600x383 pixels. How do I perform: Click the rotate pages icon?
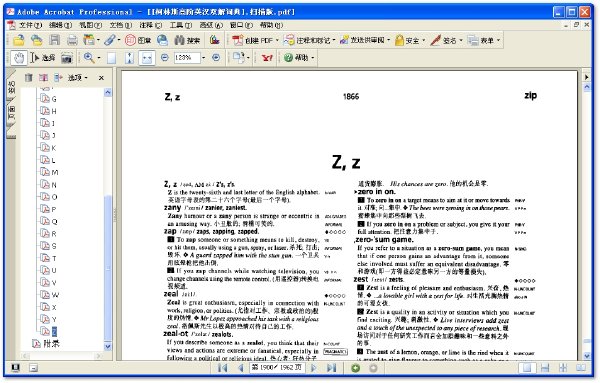[x=238, y=58]
